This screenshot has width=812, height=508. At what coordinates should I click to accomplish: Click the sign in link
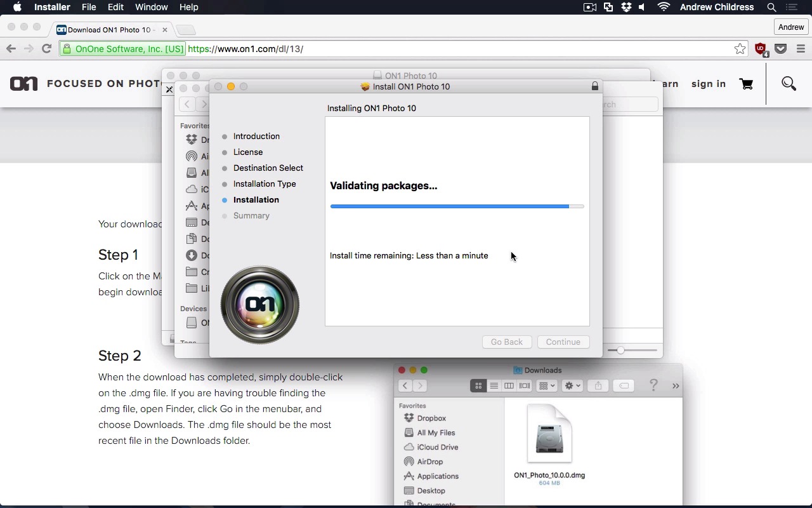click(709, 84)
